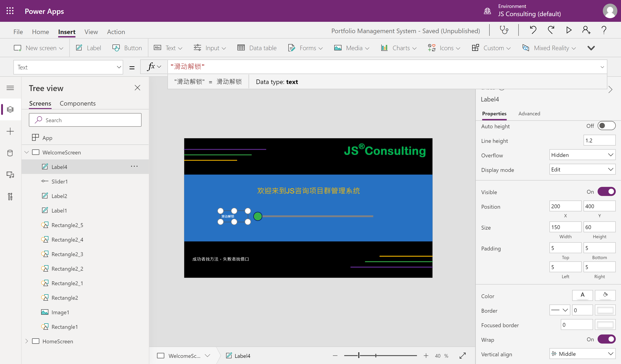The image size is (621, 364).
Task: Click the font Color A swatch
Action: 582,295
